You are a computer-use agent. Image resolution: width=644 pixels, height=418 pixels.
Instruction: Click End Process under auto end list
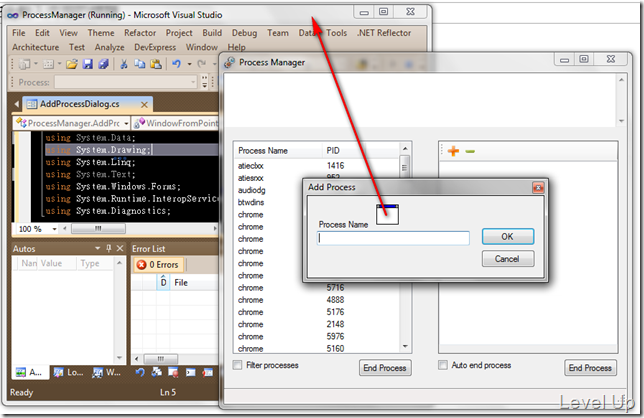click(590, 368)
